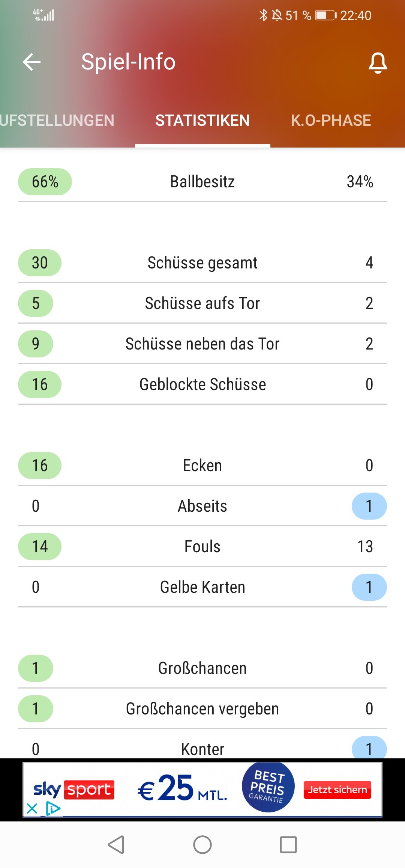The image size is (405, 868).
Task: Tap the €25 MTL. price text
Action: click(x=182, y=788)
